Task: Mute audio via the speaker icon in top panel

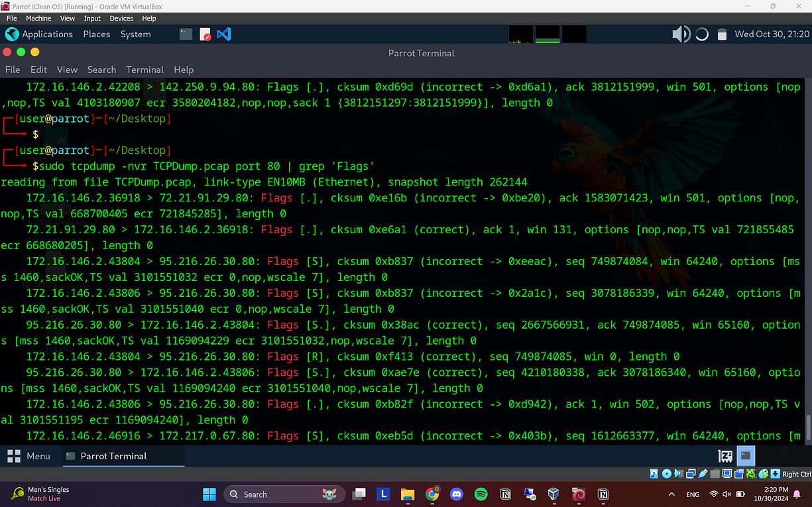Action: [x=680, y=34]
